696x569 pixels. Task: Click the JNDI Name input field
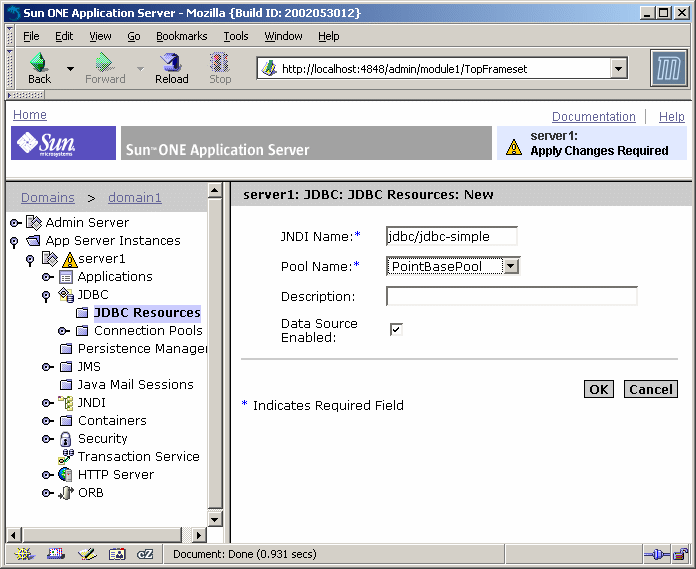tap(451, 236)
